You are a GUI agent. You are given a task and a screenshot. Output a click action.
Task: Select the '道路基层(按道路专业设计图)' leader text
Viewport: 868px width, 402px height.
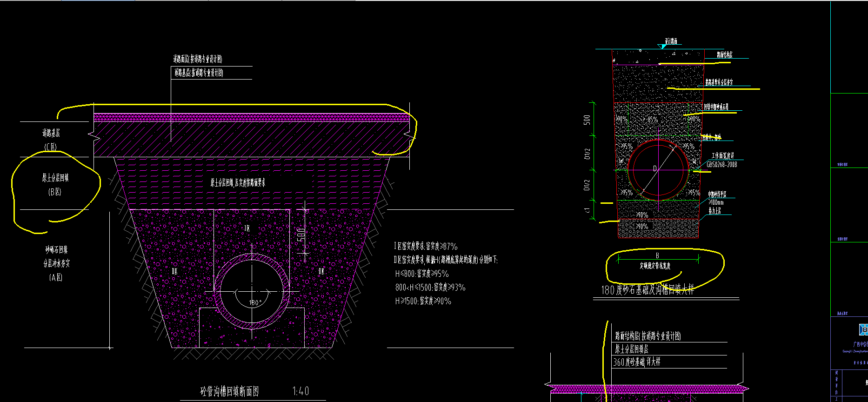(x=199, y=73)
